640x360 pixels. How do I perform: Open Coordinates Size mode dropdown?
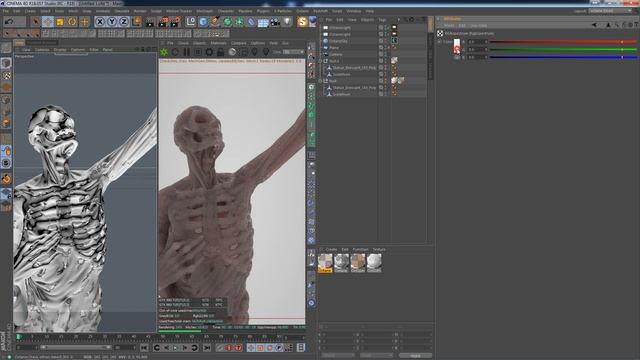376,356
